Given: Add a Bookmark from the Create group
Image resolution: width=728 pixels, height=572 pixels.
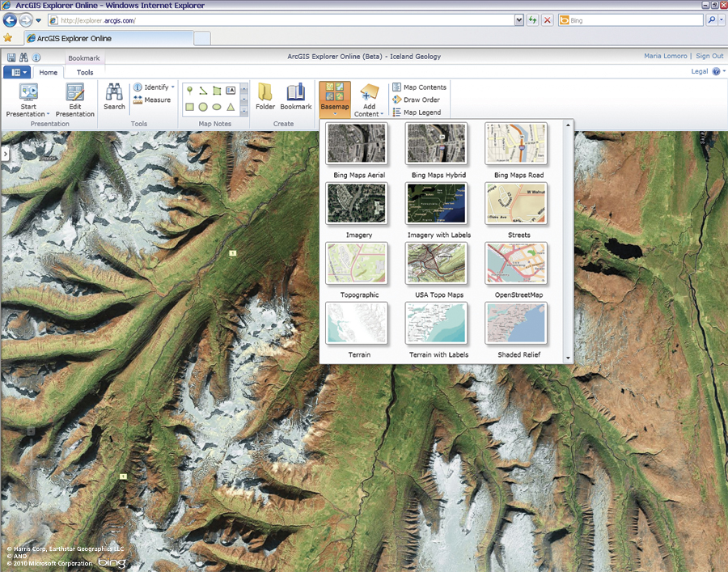Looking at the screenshot, I should [x=295, y=96].
